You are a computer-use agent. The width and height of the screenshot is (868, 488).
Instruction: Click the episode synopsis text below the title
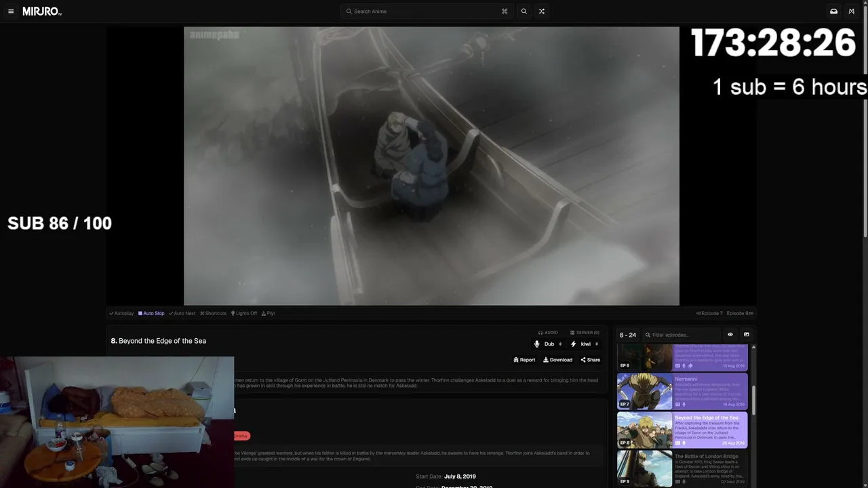(416, 383)
